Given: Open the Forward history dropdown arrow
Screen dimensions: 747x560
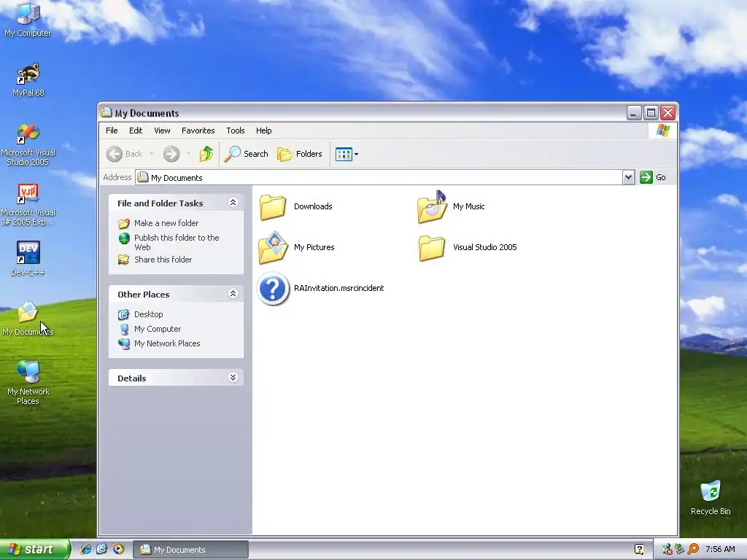Looking at the screenshot, I should (x=189, y=154).
